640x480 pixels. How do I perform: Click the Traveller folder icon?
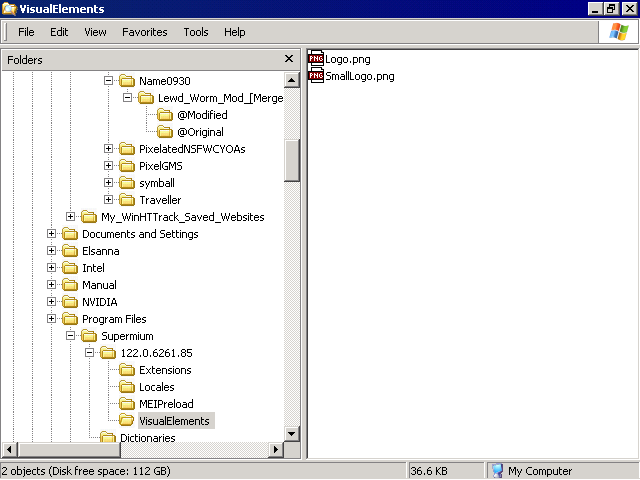pos(127,200)
